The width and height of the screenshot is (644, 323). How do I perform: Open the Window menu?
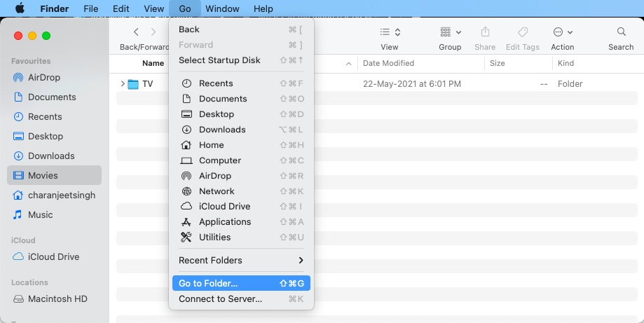222,8
